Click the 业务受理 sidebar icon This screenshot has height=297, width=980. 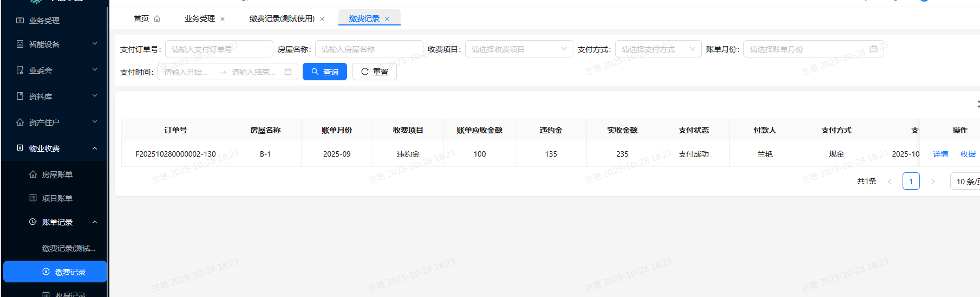[x=20, y=21]
